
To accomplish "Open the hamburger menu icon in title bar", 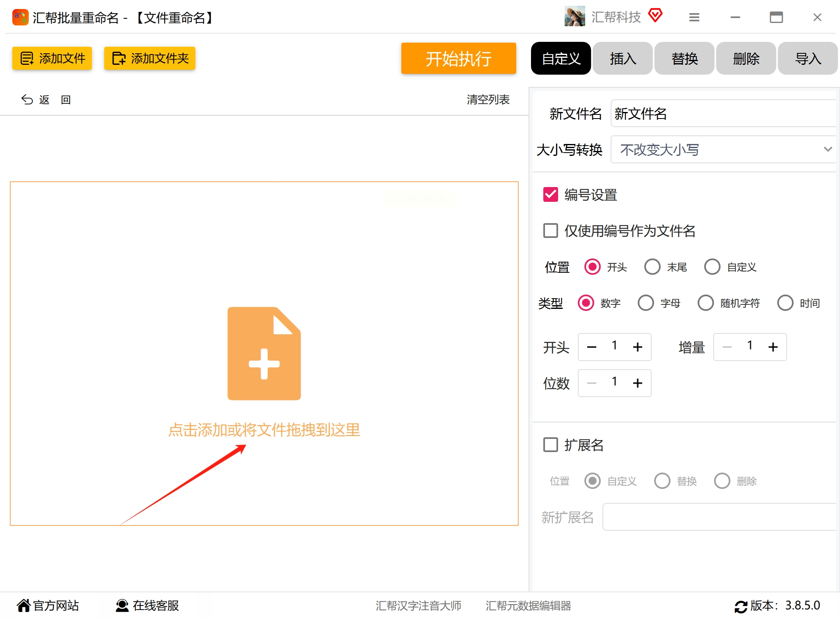I will tap(694, 17).
